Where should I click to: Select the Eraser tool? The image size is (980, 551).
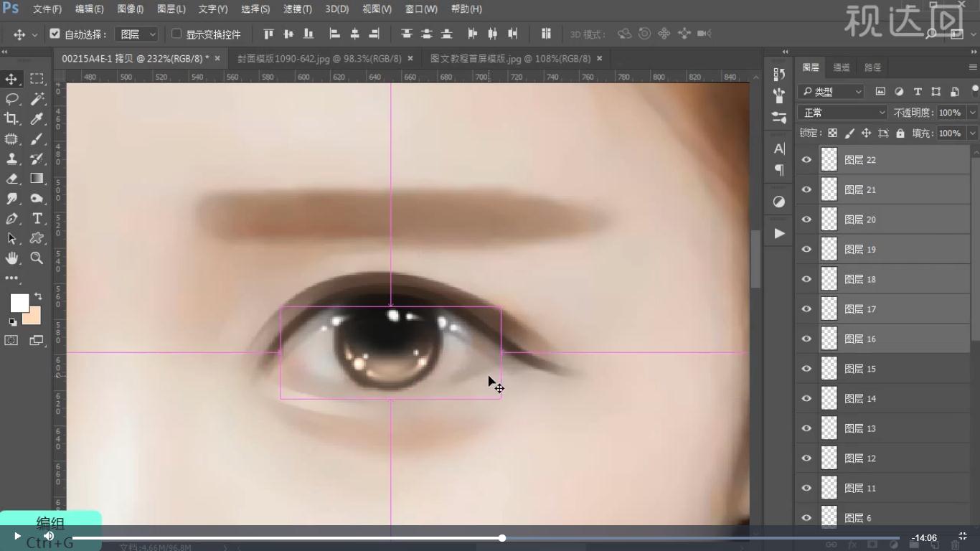tap(12, 179)
